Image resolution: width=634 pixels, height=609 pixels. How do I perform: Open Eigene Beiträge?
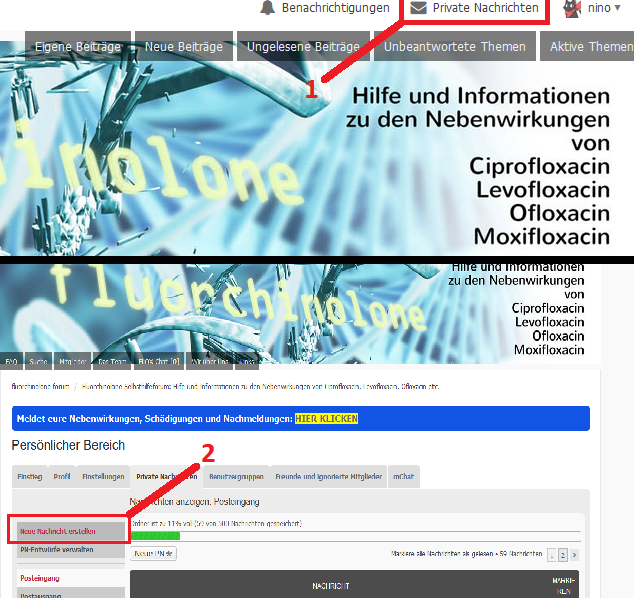[x=78, y=46]
